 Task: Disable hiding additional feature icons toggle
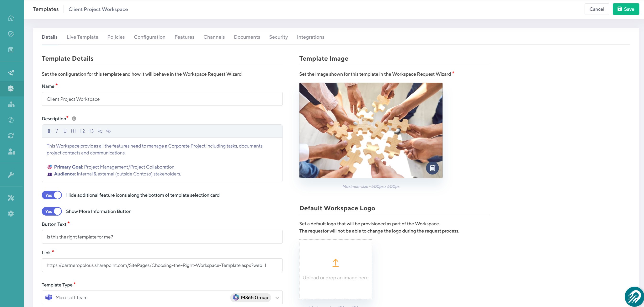pyautogui.click(x=52, y=195)
